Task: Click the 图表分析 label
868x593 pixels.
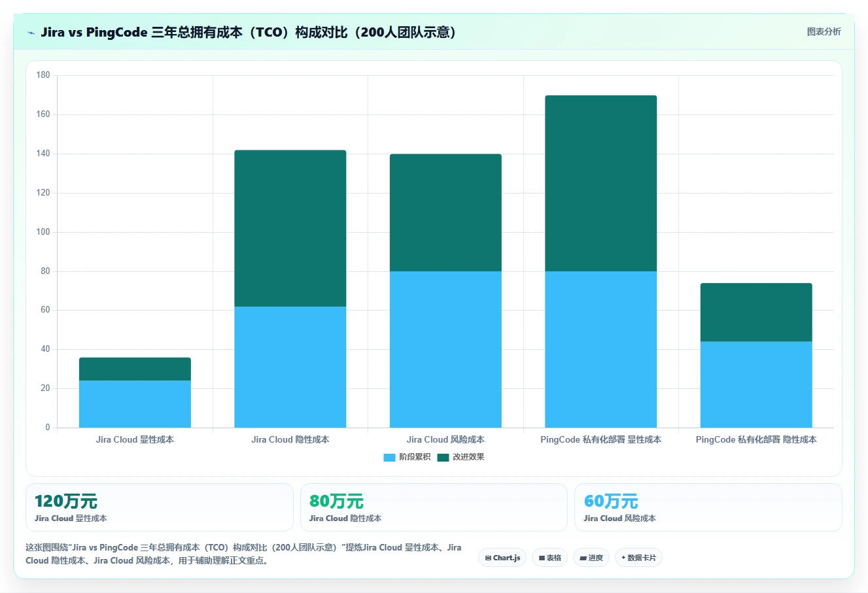Action: coord(824,31)
